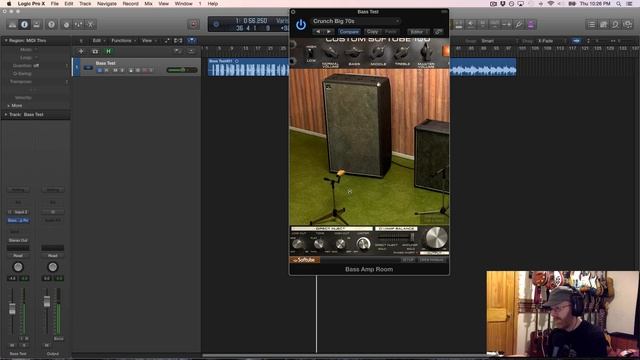
Task: Open the Mixer button in control bar
Action: tap(78, 24)
